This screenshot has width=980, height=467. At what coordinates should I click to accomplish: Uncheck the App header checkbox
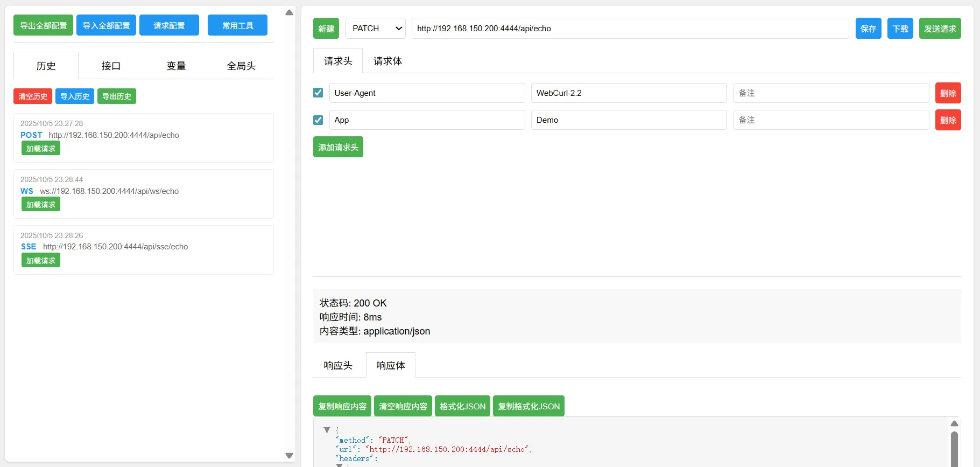[x=318, y=120]
